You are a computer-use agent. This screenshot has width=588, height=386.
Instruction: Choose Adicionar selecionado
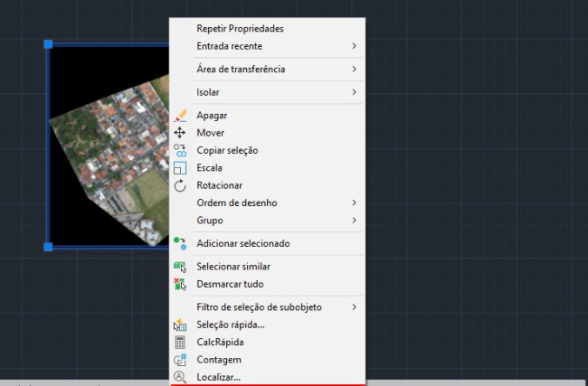click(268, 243)
